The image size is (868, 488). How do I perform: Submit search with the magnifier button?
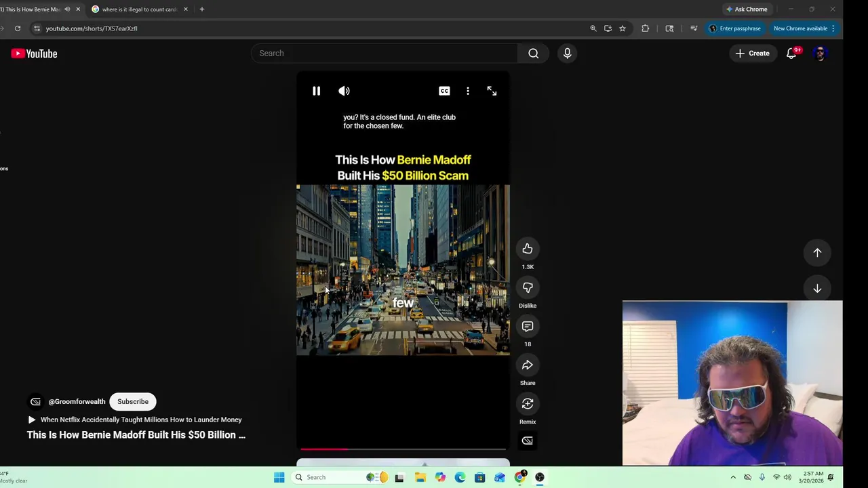pos(534,54)
